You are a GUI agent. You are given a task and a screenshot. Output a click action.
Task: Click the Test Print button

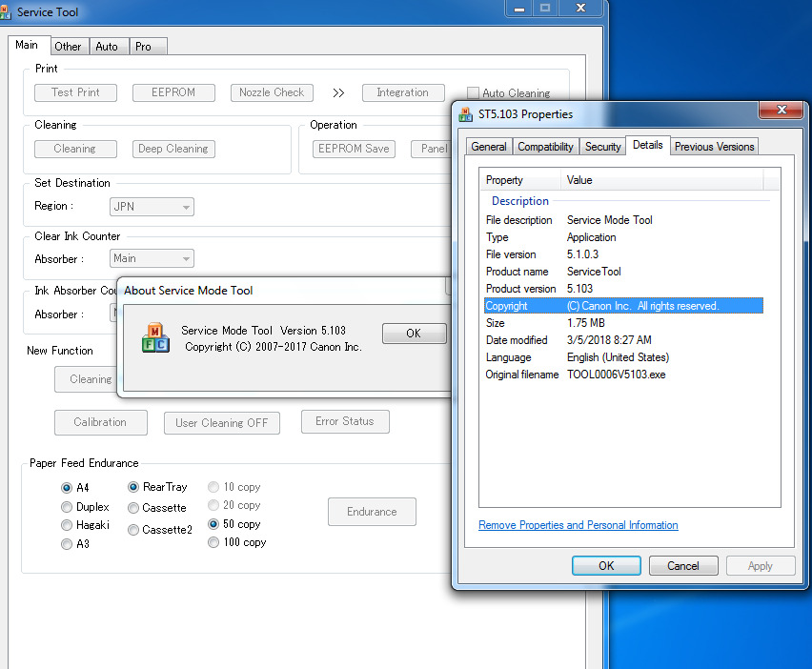(x=75, y=92)
